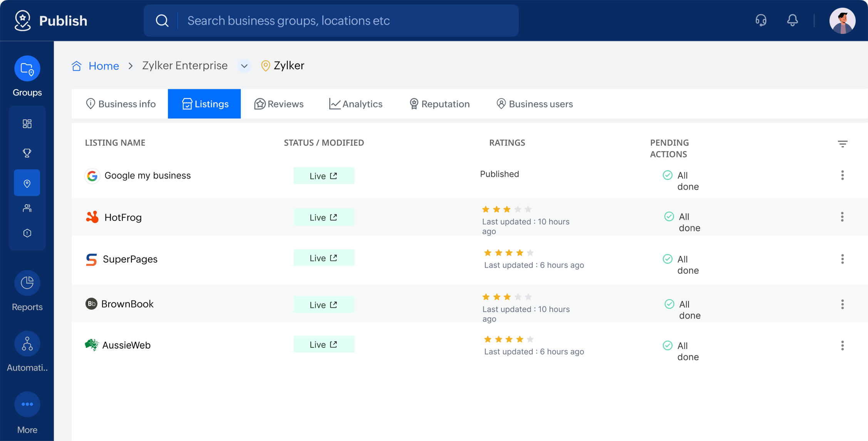The width and height of the screenshot is (868, 441).
Task: Click the Home breadcrumb link
Action: (104, 66)
